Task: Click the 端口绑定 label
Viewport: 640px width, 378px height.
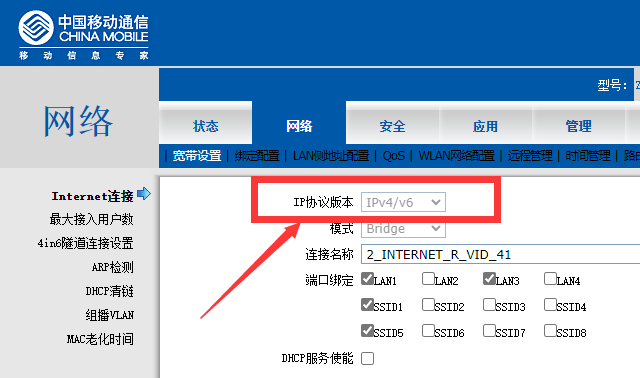Action: click(x=329, y=280)
